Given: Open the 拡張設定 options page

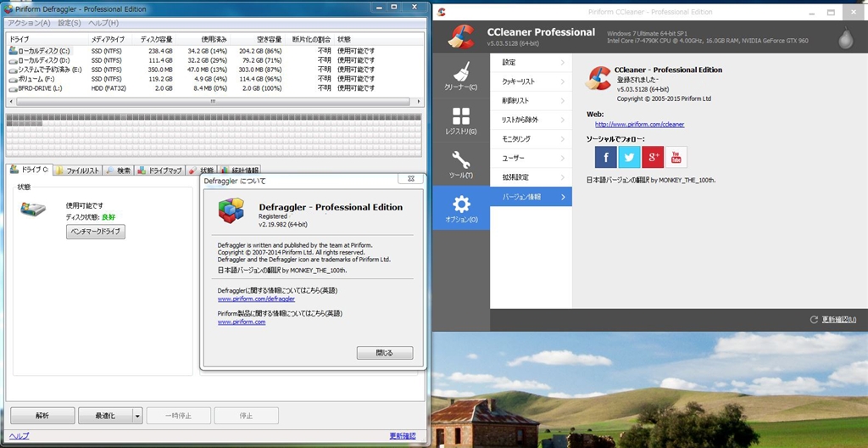Looking at the screenshot, I should coord(531,177).
